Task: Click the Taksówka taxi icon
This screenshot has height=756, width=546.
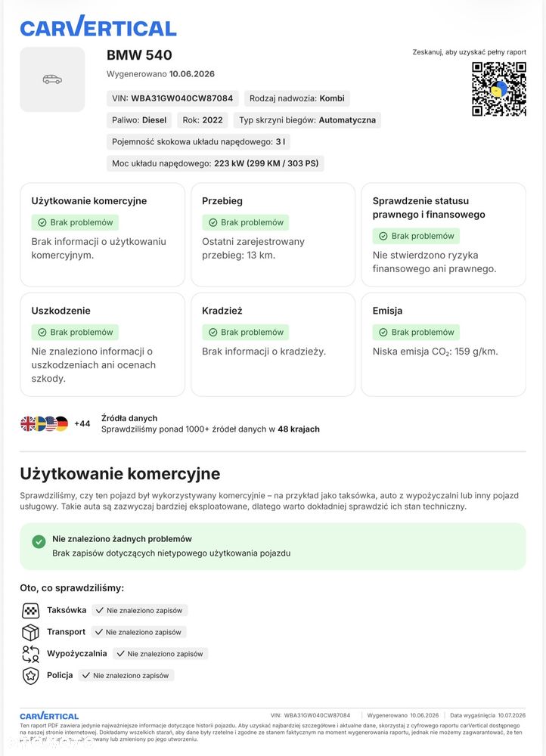Action: click(31, 610)
